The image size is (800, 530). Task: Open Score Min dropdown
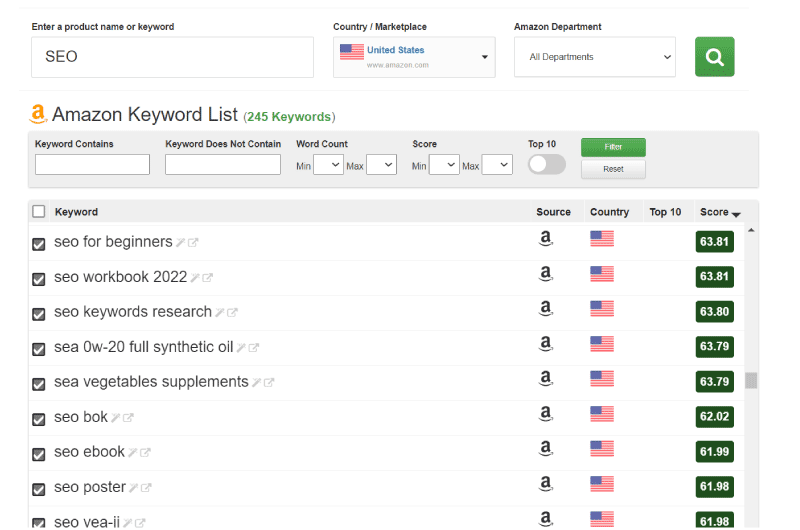click(444, 165)
